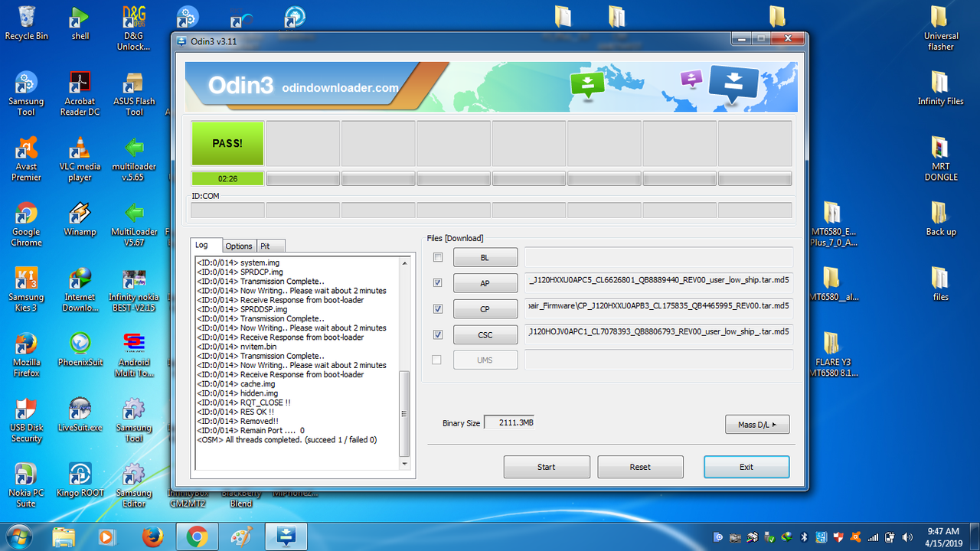980x551 pixels.
Task: Switch to Chrome in the taskbar
Action: (x=197, y=536)
